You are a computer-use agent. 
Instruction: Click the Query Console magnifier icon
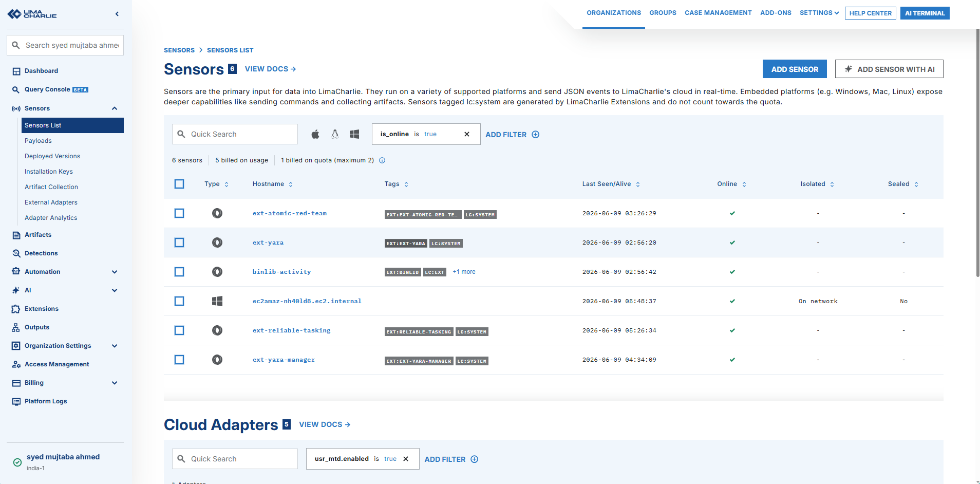pos(16,90)
